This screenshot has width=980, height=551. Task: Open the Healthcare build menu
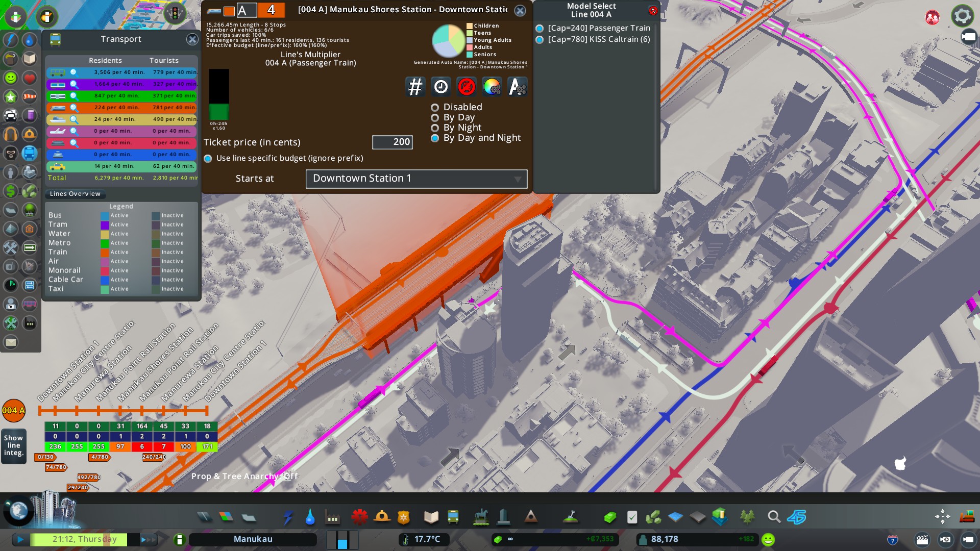(359, 517)
